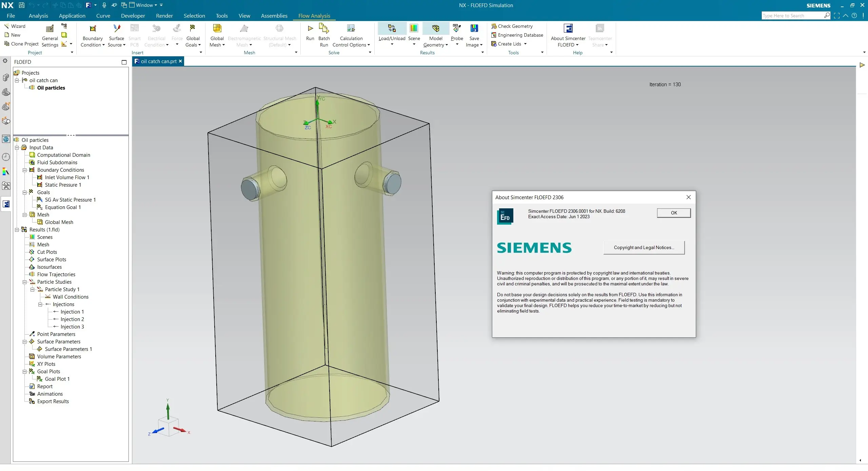Open the FLOEFD navigator sidebar icon
This screenshot has height=471, width=868.
[x=6, y=204]
